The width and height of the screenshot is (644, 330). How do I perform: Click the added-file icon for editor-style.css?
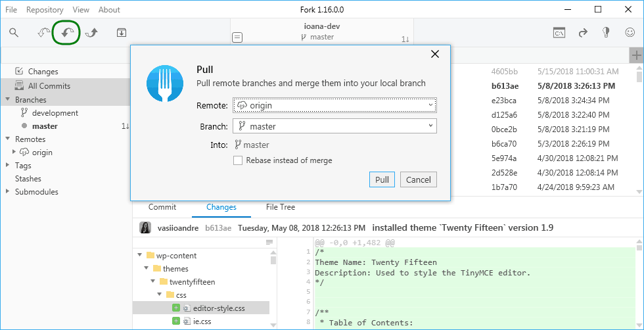point(176,308)
